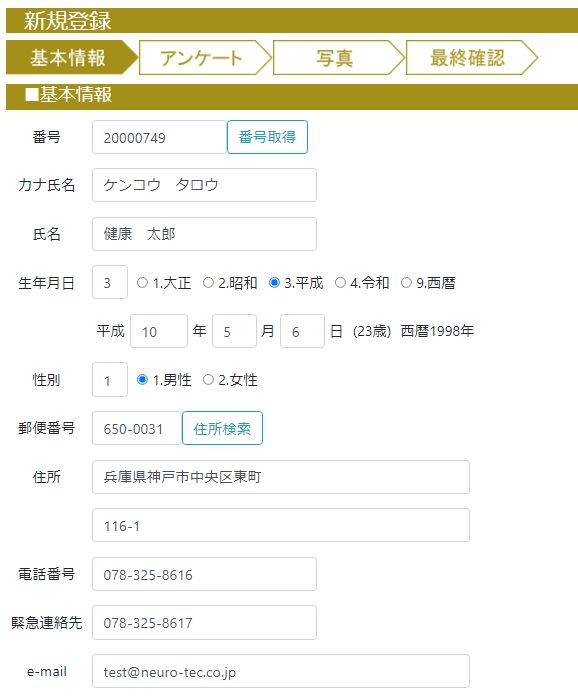This screenshot has width=578, height=699.
Task: Select the 4.令和 era radio button
Action: click(x=340, y=283)
